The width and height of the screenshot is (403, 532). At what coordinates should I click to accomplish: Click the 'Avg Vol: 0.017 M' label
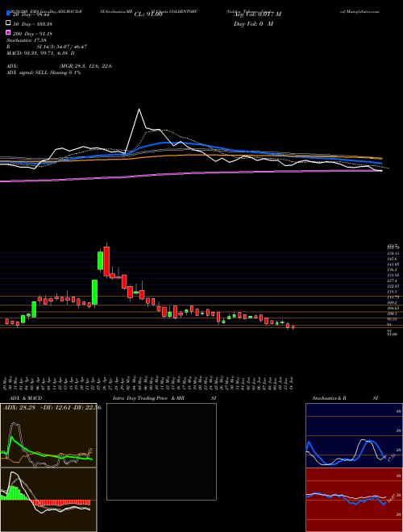257,15
